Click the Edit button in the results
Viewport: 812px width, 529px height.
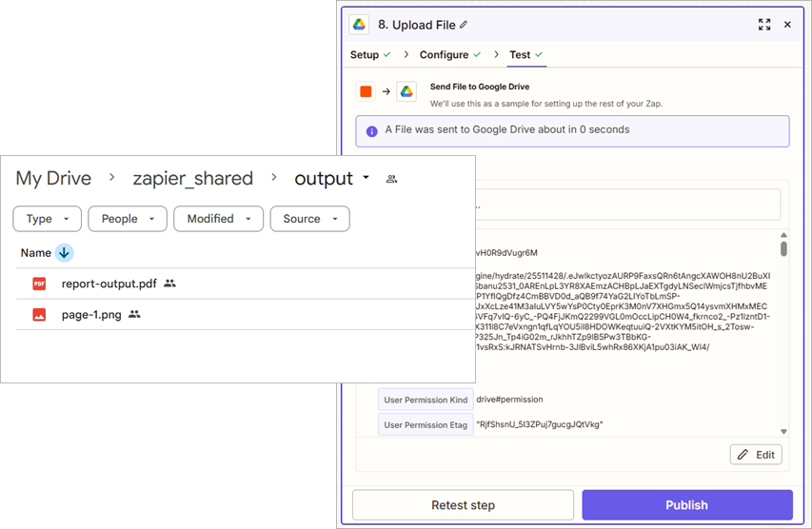(x=756, y=455)
